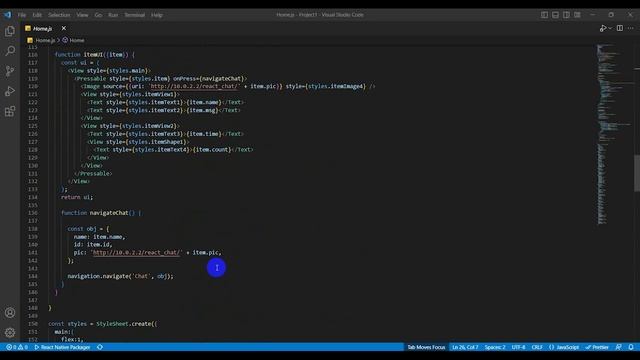Open the Extensions view

tap(10, 111)
